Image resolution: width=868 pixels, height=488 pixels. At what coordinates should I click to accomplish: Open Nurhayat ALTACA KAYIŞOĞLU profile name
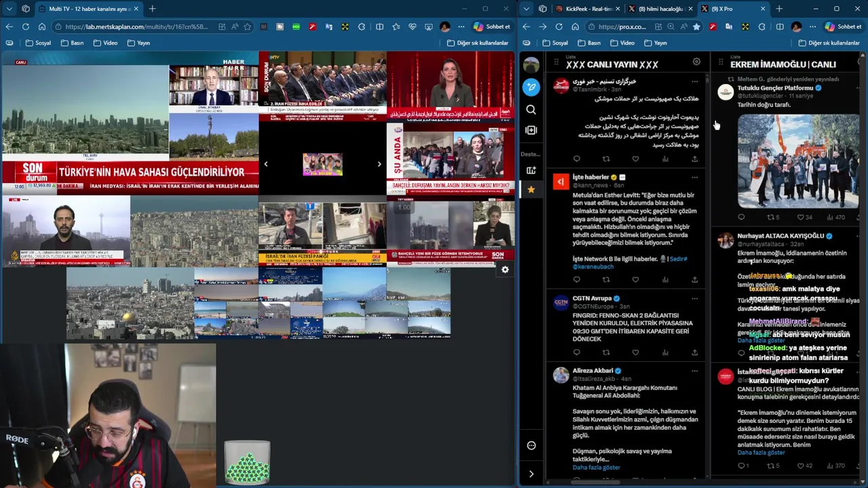click(x=781, y=236)
